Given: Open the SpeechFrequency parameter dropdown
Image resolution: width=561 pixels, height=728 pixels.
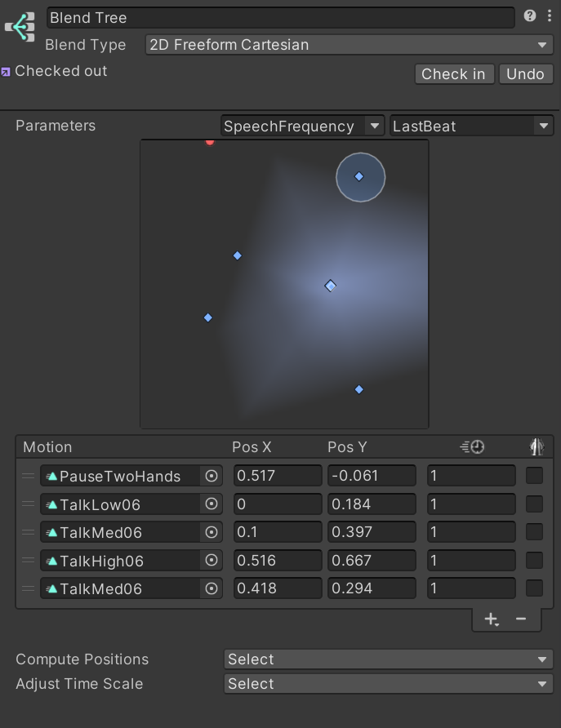Looking at the screenshot, I should (302, 126).
